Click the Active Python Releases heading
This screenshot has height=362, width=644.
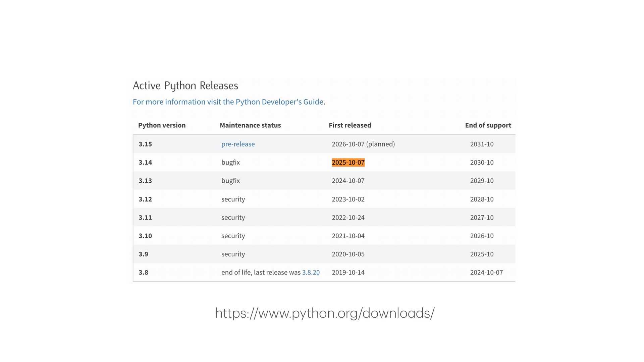[x=185, y=86]
